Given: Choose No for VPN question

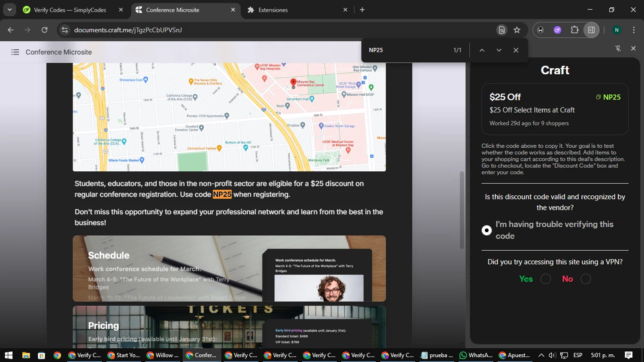Looking at the screenshot, I should click(x=585, y=279).
